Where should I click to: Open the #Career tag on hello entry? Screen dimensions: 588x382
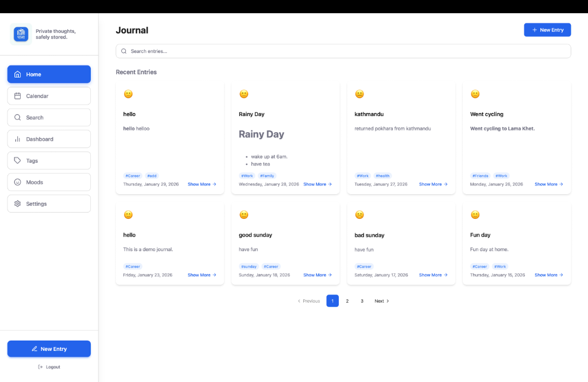click(x=133, y=176)
